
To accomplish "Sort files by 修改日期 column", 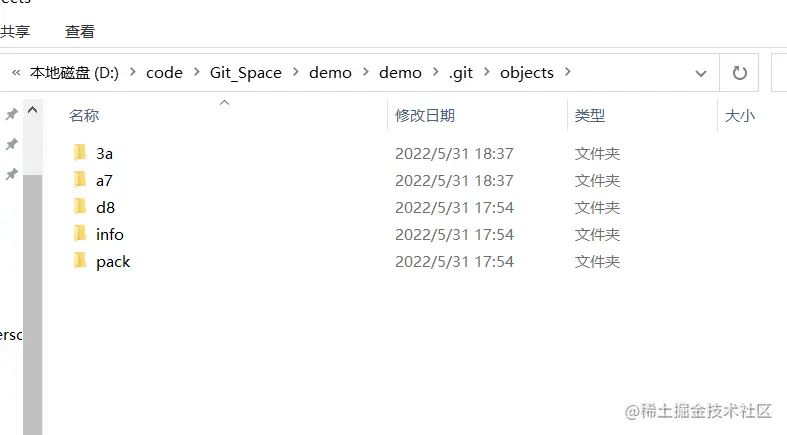I will click(x=425, y=116).
